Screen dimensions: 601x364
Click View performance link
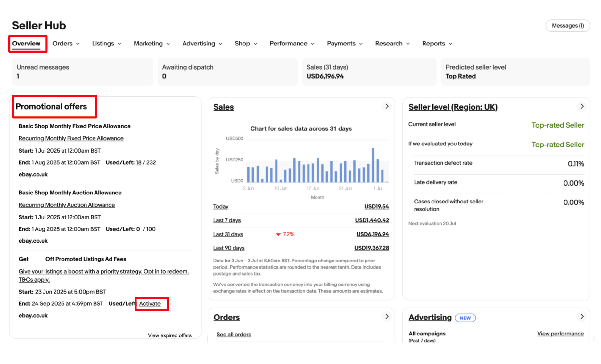click(x=560, y=334)
